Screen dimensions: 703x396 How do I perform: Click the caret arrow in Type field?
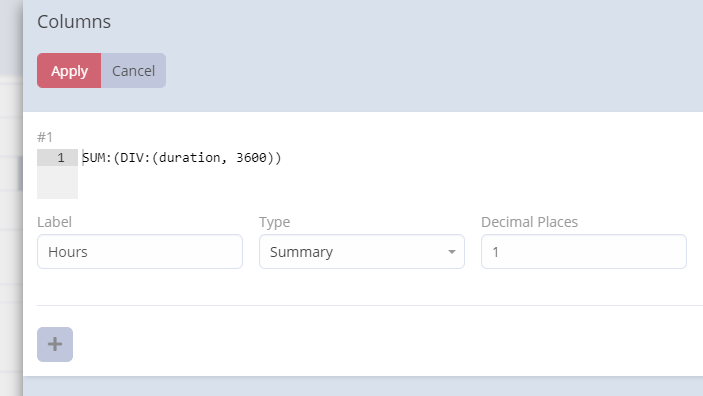[x=451, y=252]
